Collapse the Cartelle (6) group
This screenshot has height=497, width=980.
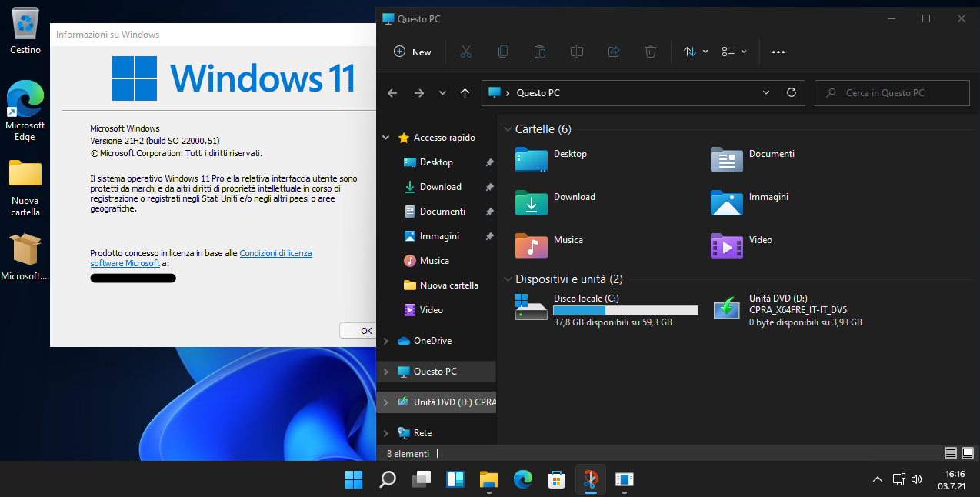point(507,129)
